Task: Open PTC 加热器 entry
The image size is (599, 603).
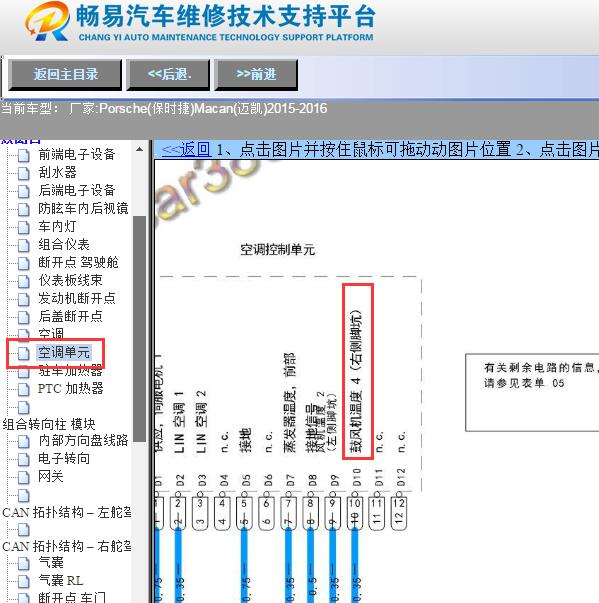Action: [71, 389]
